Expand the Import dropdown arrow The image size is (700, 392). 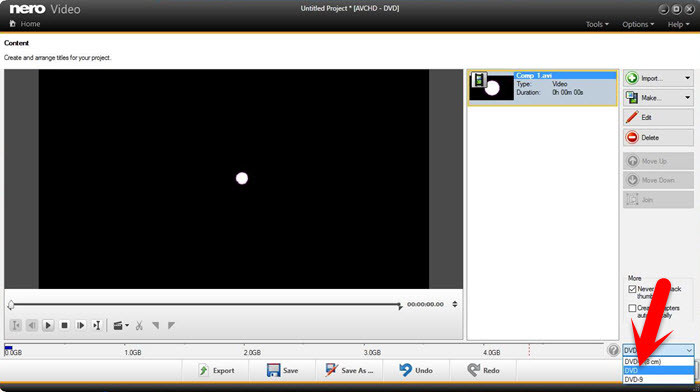[x=688, y=78]
